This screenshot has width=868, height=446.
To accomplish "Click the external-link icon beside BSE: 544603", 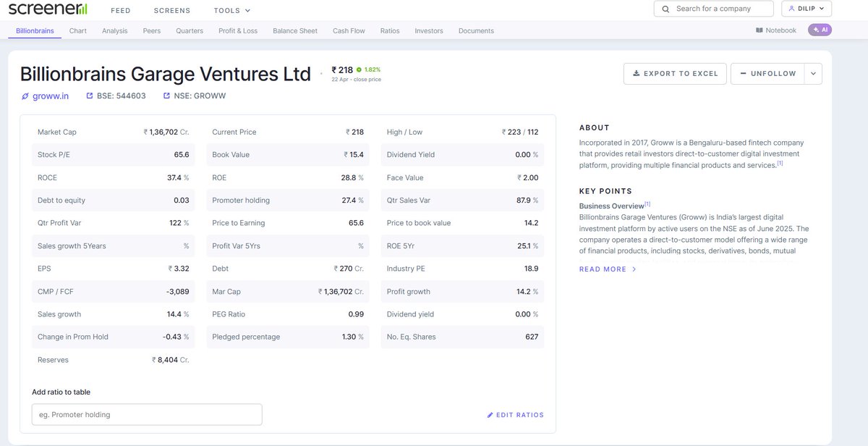I will tap(90, 96).
